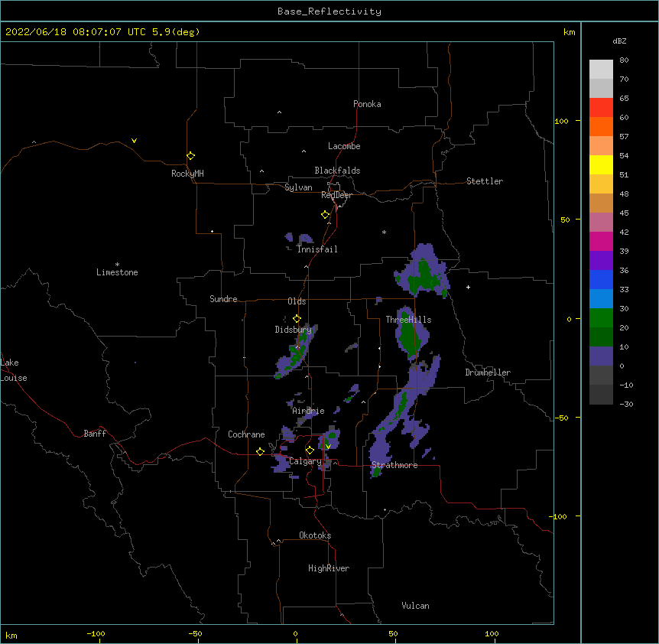Click the Sundre town label
The width and height of the screenshot is (659, 644).
(x=223, y=299)
